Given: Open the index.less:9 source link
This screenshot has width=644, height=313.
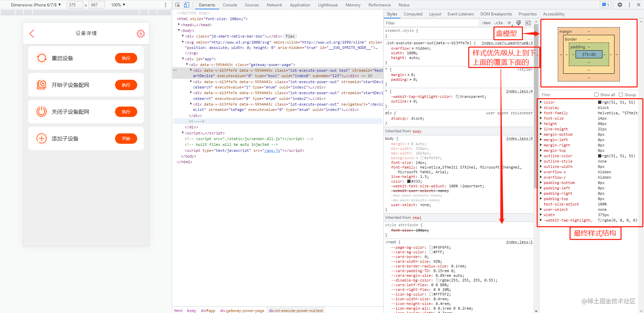Looking at the screenshot, I should click(x=519, y=138).
